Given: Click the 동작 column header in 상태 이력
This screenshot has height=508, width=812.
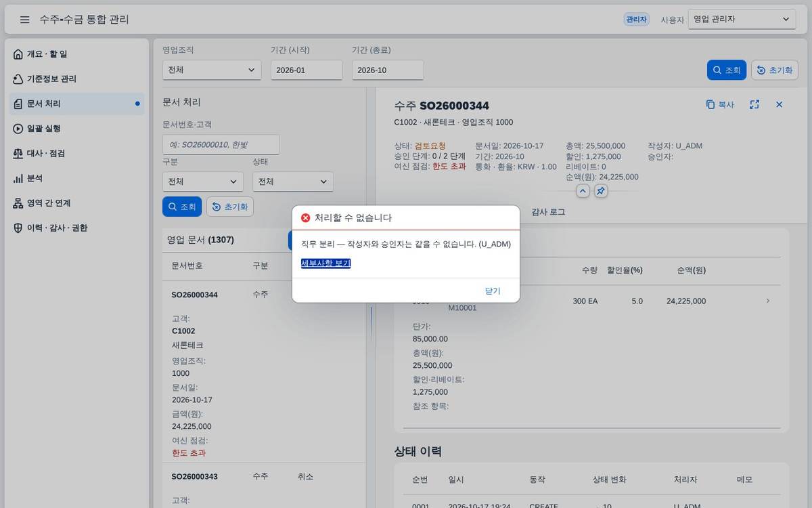Looking at the screenshot, I should (x=537, y=480).
